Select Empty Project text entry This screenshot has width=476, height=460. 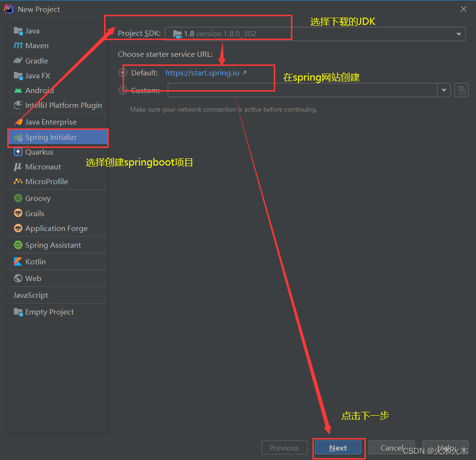pyautogui.click(x=50, y=312)
